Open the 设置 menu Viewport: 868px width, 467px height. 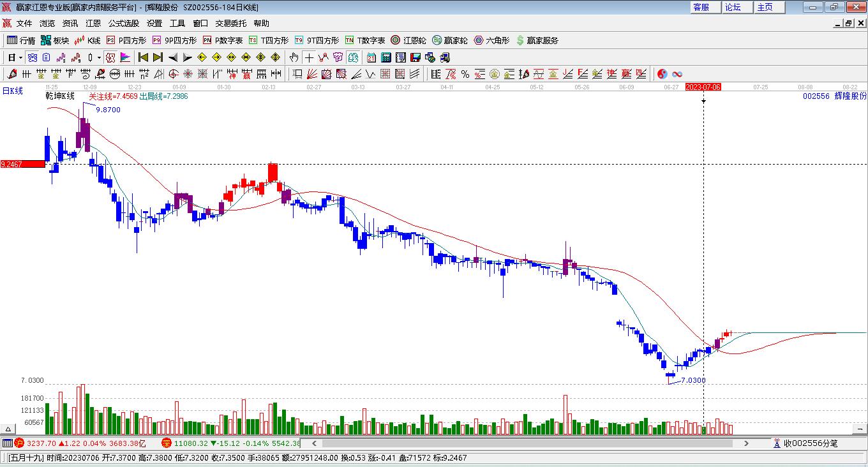tap(154, 24)
